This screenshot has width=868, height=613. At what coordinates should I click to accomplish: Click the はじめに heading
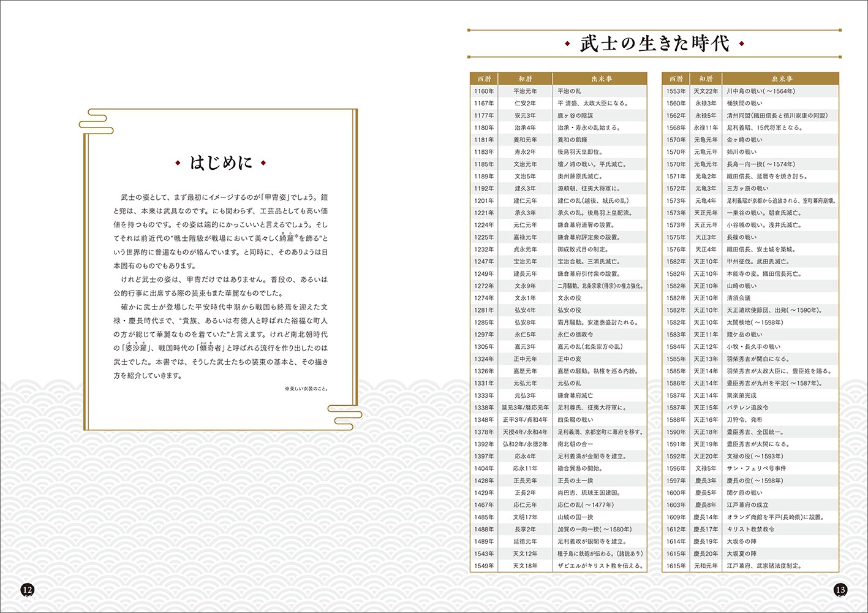coord(221,163)
